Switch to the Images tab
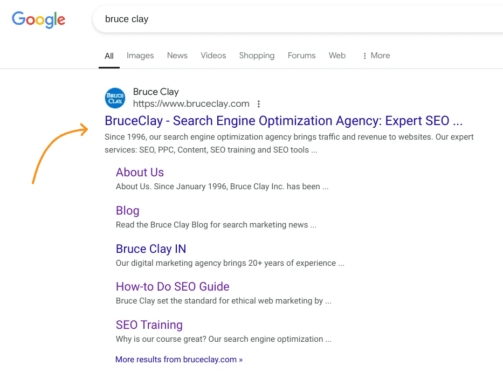This screenshot has height=379, width=503. point(140,56)
